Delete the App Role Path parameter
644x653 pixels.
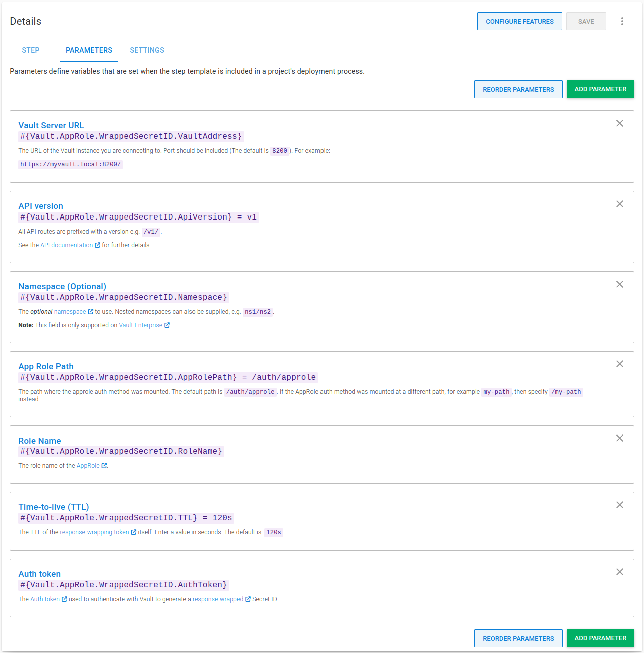click(x=619, y=364)
